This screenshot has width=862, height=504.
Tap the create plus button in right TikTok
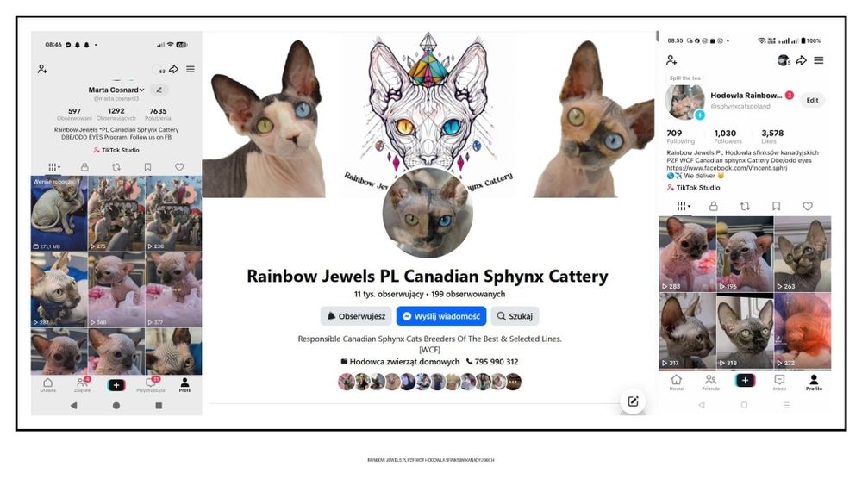[x=745, y=380]
